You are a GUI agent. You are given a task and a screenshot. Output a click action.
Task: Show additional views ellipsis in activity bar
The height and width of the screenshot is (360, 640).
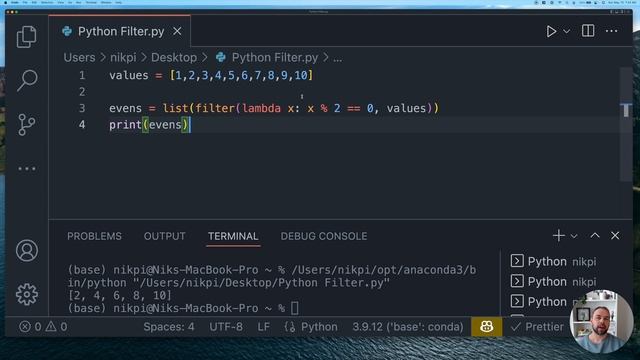27,169
